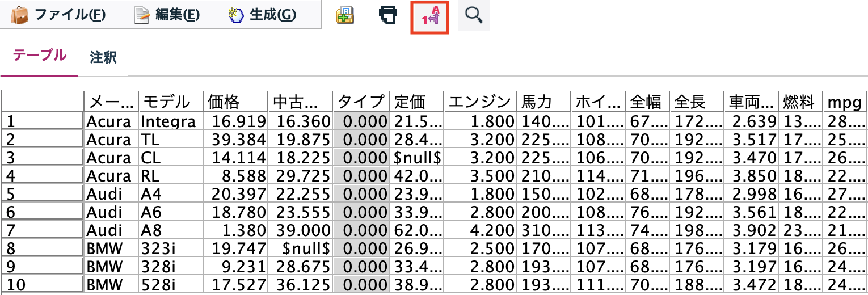The width and height of the screenshot is (868, 295).
Task: Click used-value cell 39.000
Action: point(300,230)
